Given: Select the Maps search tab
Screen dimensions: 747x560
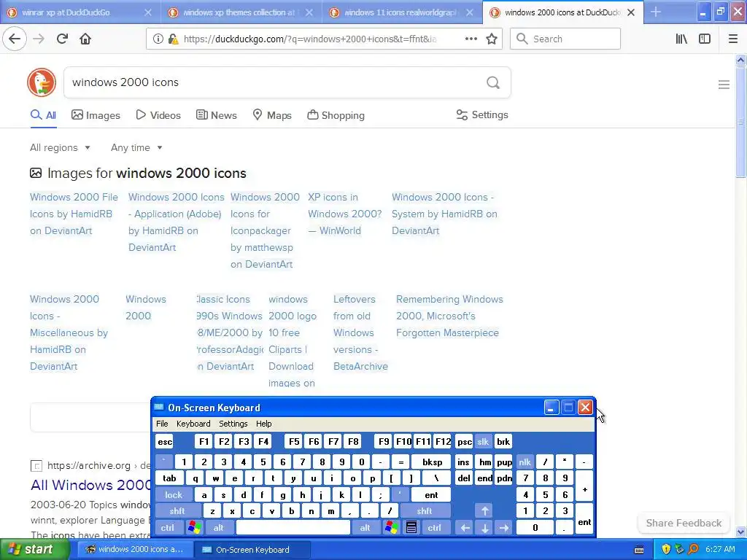Looking at the screenshot, I should (x=272, y=115).
